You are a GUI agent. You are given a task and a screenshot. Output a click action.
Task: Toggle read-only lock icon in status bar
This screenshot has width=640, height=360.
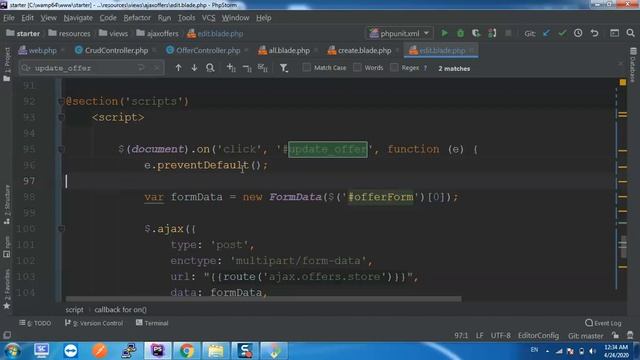tap(615, 335)
